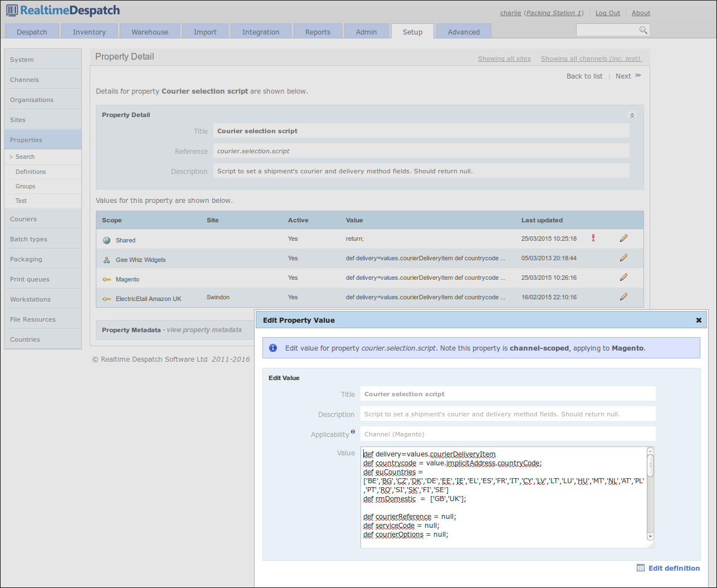717x588 pixels.
Task: Open the Integration tab
Action: [261, 31]
